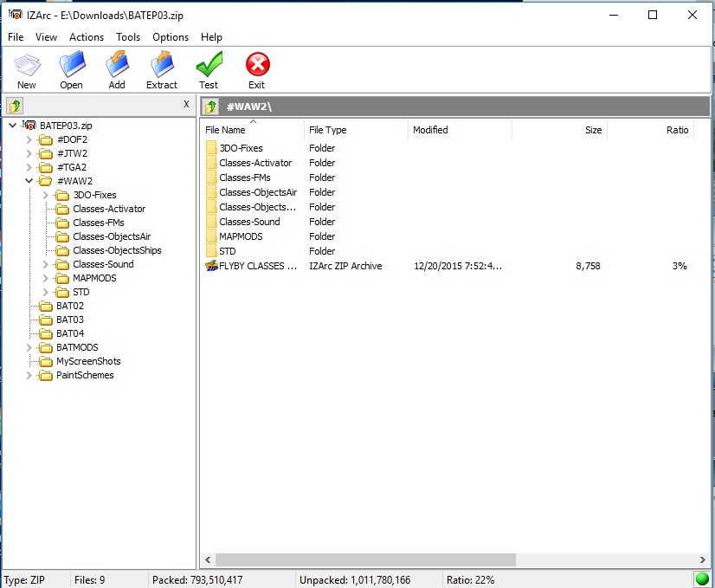Close the folder tree panel with X
This screenshot has height=588, width=715.
186,104
